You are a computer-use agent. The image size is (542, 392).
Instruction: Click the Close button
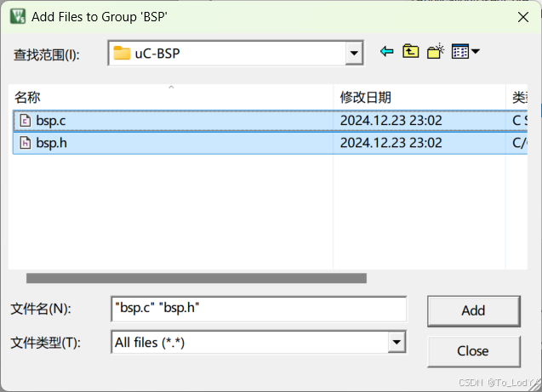[474, 351]
